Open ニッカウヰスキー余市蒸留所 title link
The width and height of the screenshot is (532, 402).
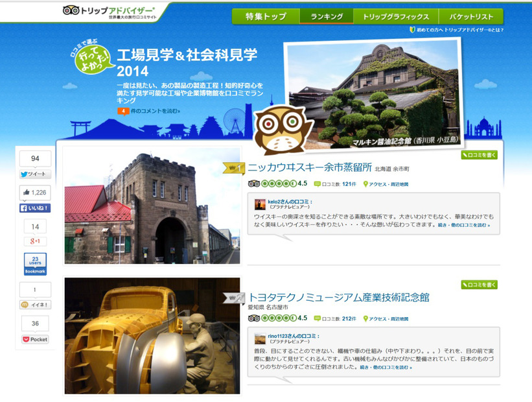[x=310, y=167]
